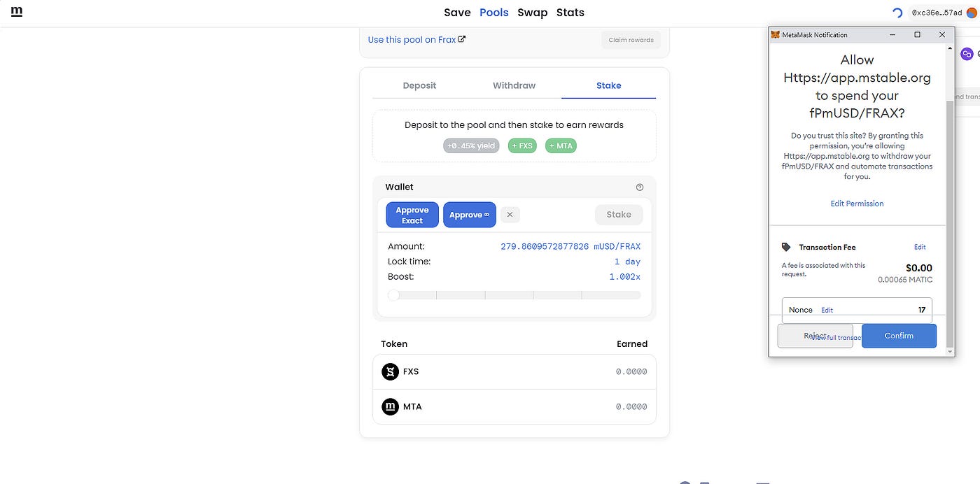
Task: Click the Wallet help question icon
Action: (640, 187)
